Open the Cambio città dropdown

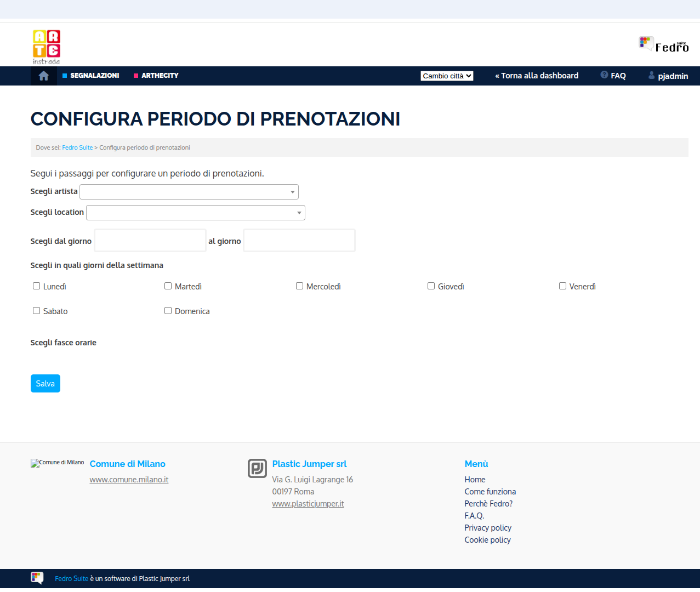click(447, 76)
